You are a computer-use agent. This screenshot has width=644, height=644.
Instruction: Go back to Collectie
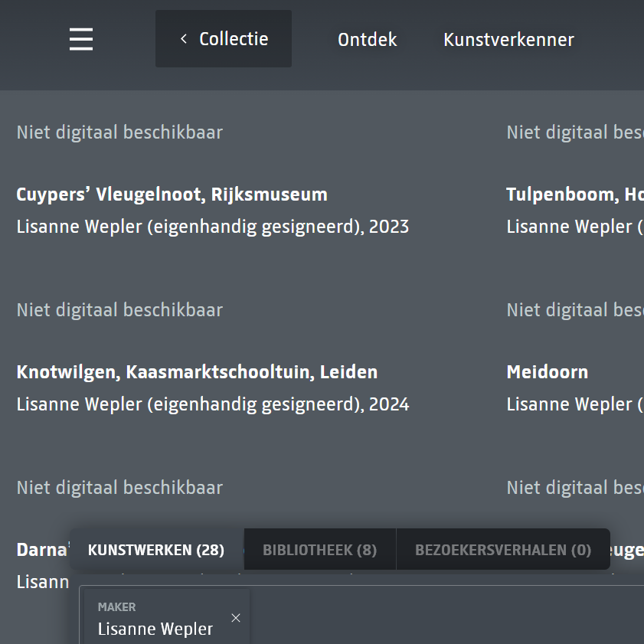224,39
